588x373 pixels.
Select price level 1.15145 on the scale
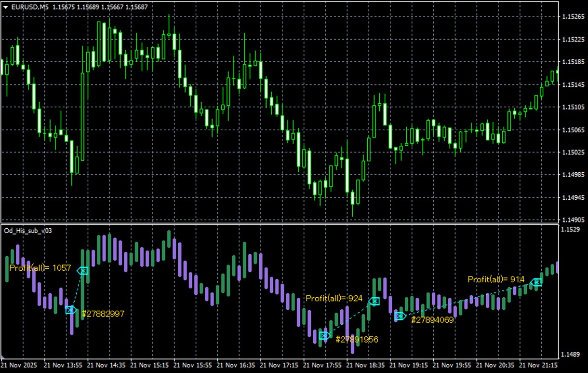pos(573,85)
